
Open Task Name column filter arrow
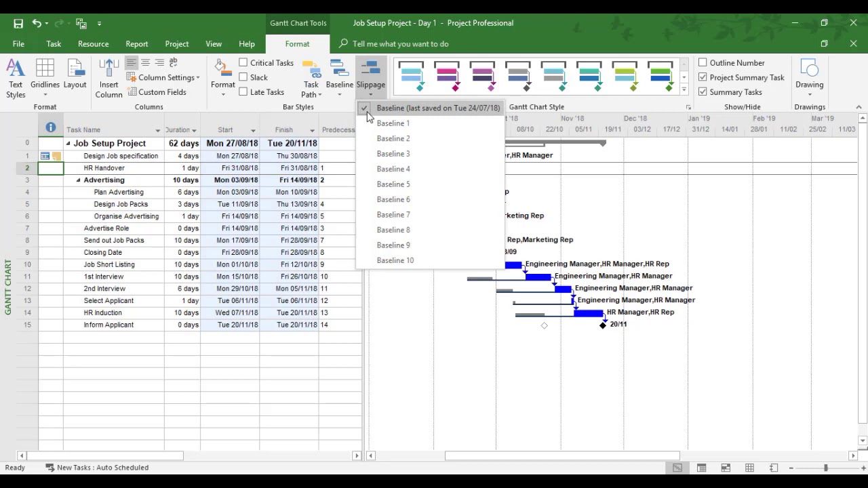(157, 130)
